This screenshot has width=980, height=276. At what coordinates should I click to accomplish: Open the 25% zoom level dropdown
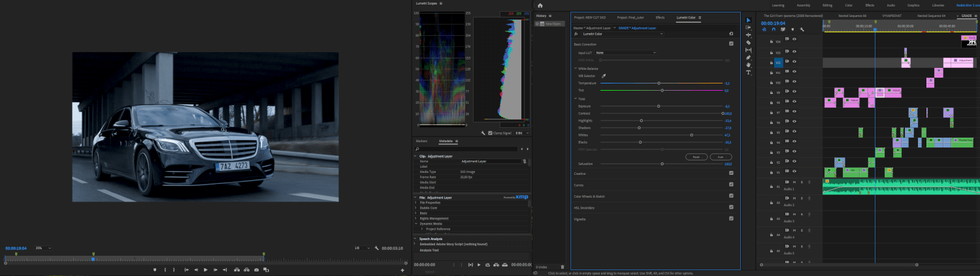pyautogui.click(x=43, y=248)
